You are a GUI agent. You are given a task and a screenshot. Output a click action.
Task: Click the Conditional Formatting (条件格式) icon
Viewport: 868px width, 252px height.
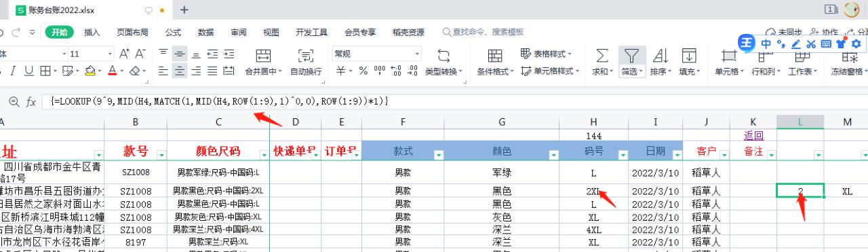495,56
